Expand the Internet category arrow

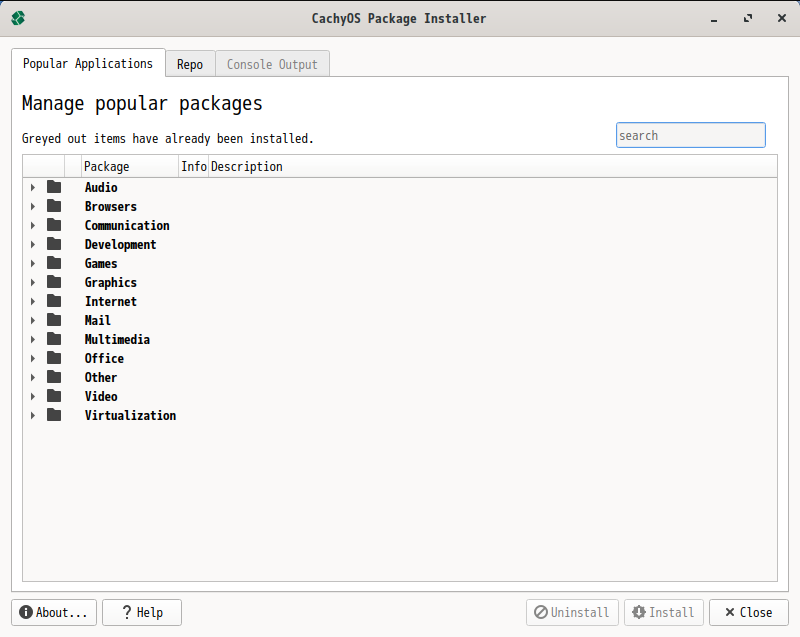(33, 301)
